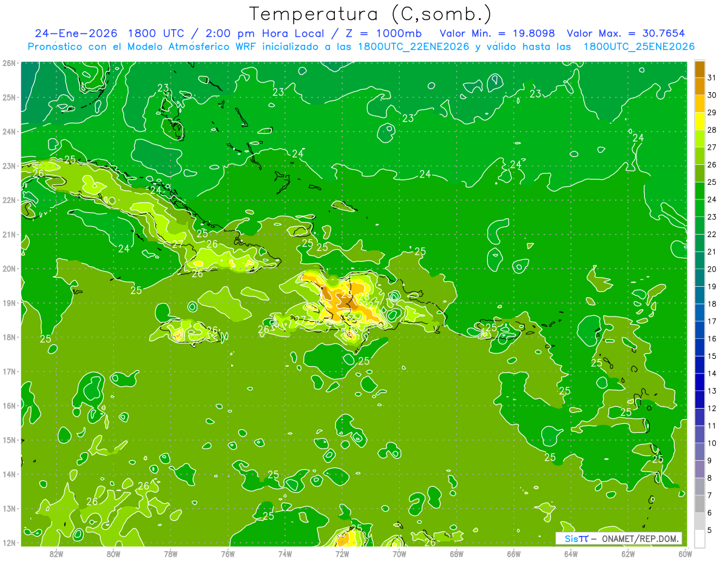Click legend value '22'

(712, 234)
